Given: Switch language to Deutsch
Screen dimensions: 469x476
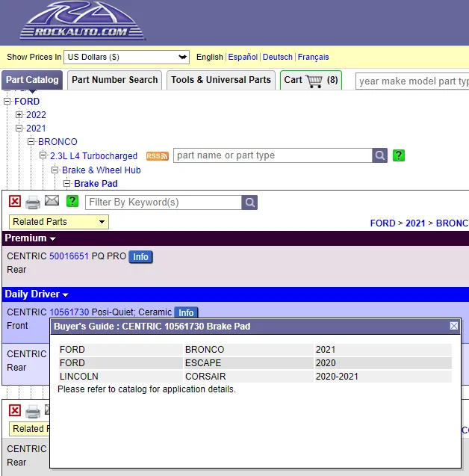Looking at the screenshot, I should (x=278, y=57).
